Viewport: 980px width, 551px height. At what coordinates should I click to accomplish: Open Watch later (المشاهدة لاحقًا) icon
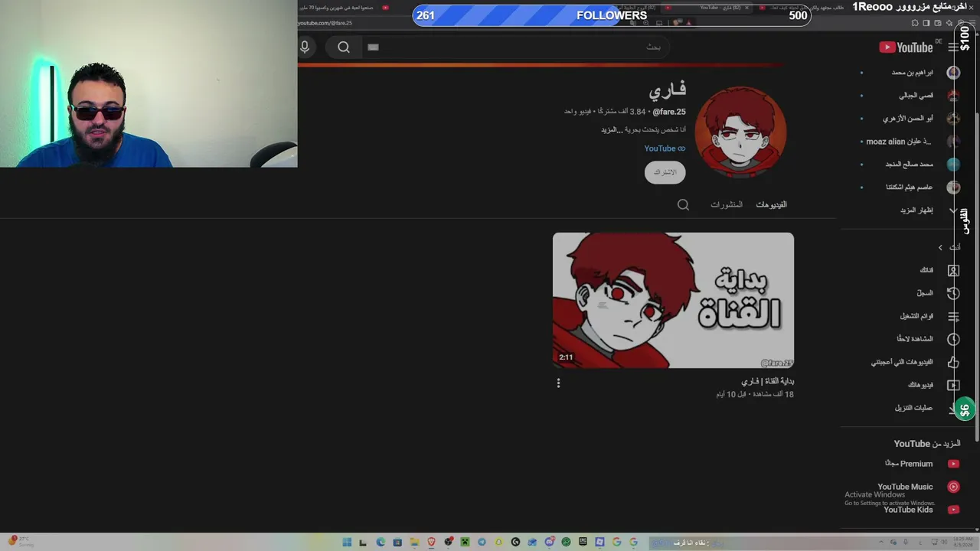(953, 339)
